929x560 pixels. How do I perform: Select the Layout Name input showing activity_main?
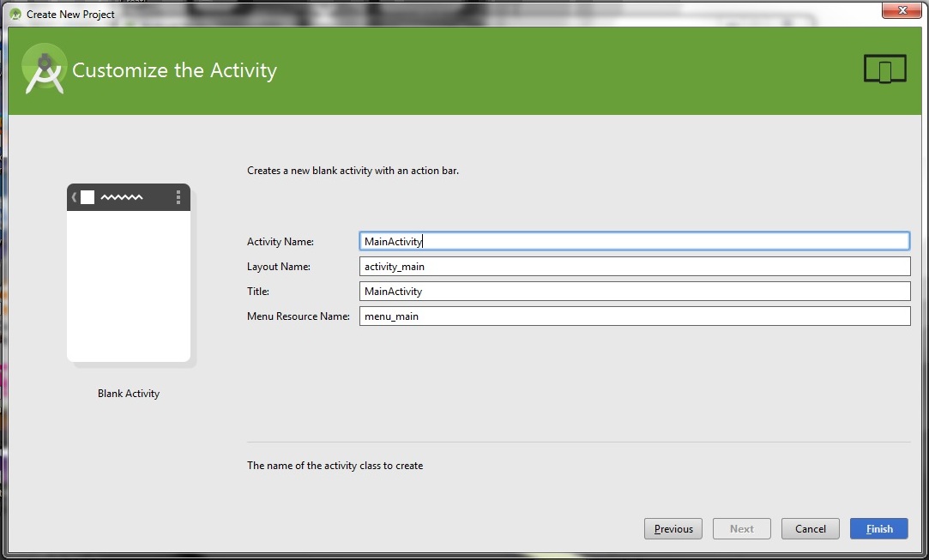[x=635, y=266]
